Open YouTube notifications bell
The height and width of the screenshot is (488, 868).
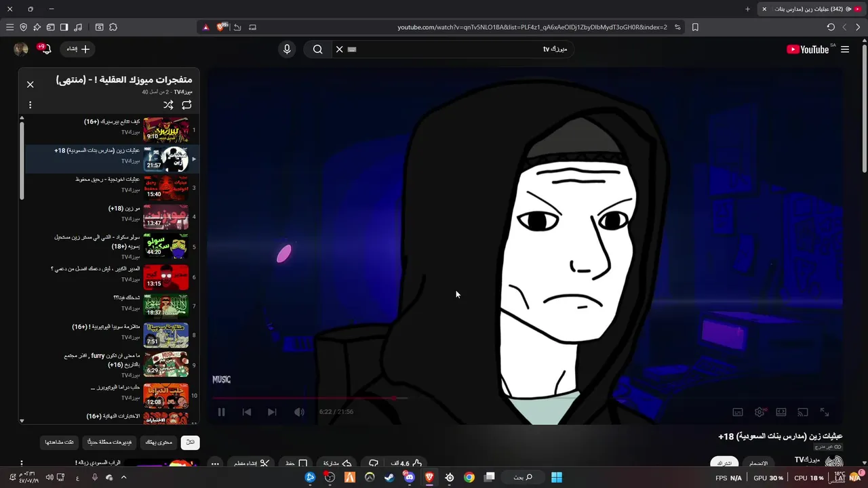pyautogui.click(x=46, y=49)
